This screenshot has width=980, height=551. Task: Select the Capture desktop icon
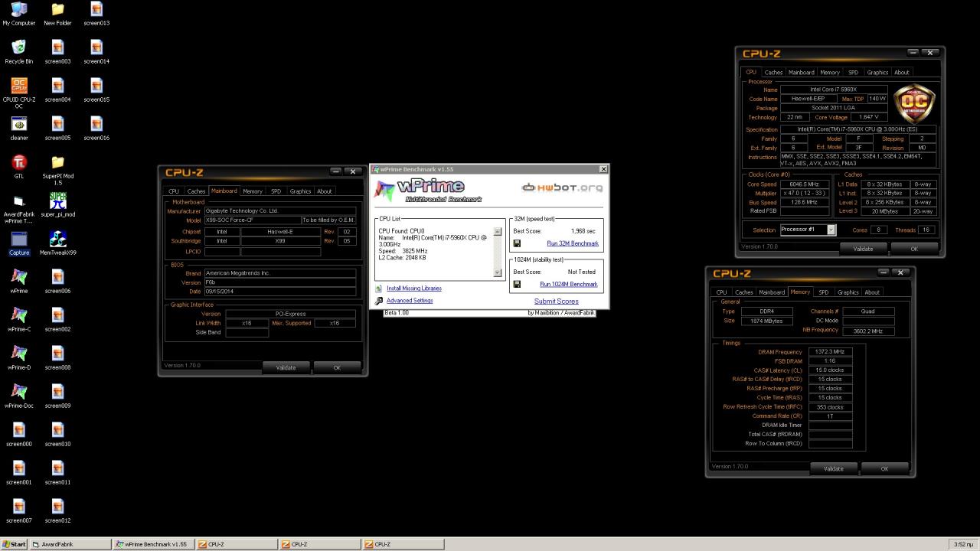pyautogui.click(x=19, y=243)
